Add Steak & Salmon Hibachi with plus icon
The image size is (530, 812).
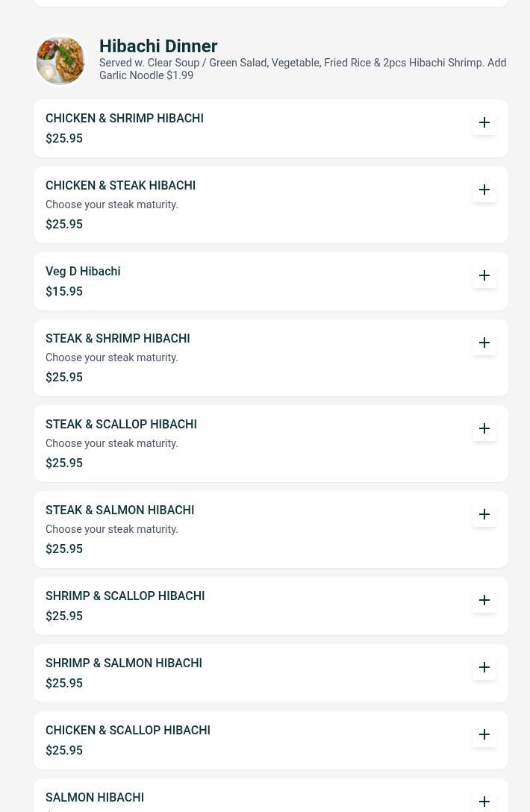click(x=484, y=514)
